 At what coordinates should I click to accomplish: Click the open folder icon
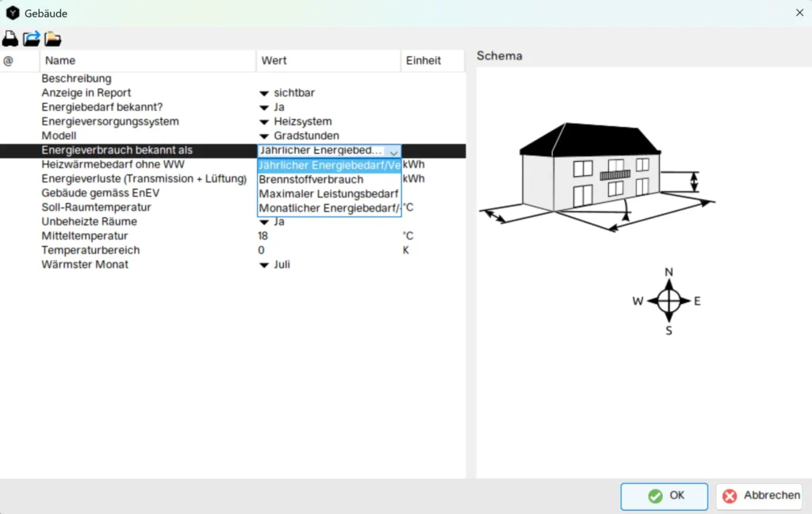[x=53, y=39]
